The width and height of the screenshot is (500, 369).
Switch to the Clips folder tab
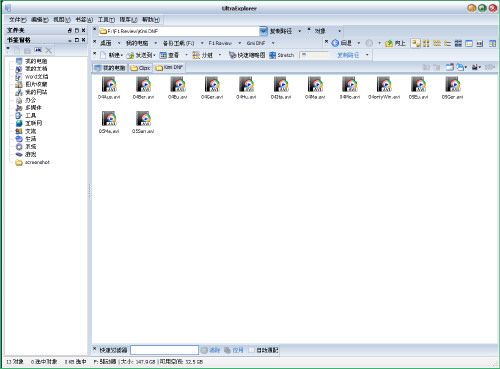[x=140, y=68]
